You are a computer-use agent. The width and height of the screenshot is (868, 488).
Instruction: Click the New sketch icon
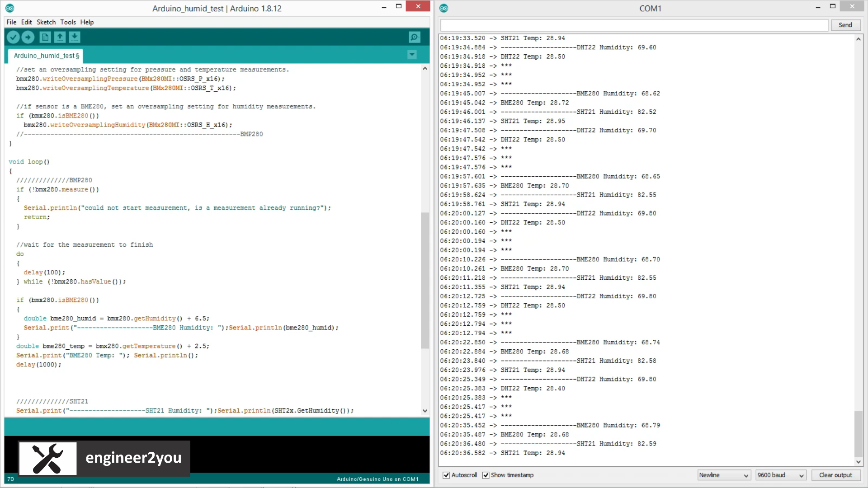[x=45, y=37]
